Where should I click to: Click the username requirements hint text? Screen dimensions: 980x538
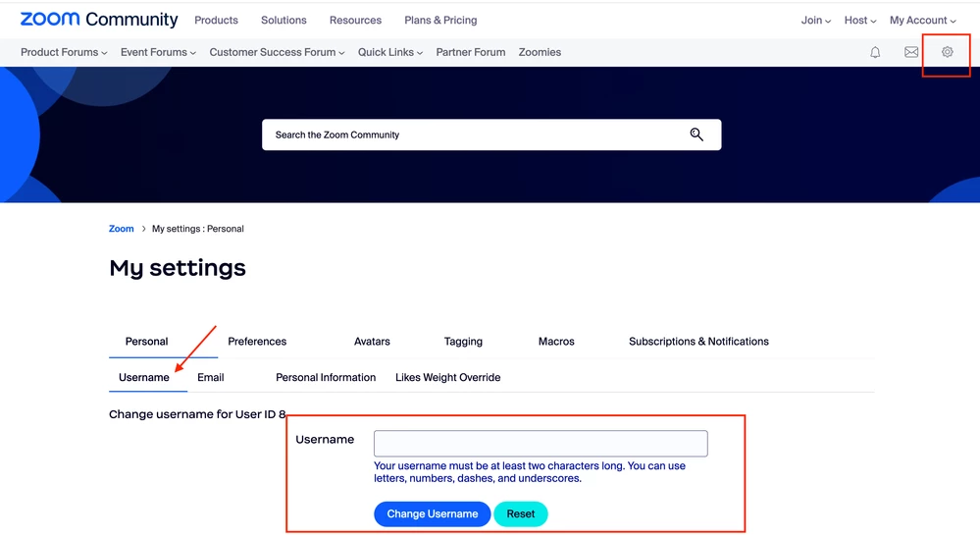[x=530, y=472]
